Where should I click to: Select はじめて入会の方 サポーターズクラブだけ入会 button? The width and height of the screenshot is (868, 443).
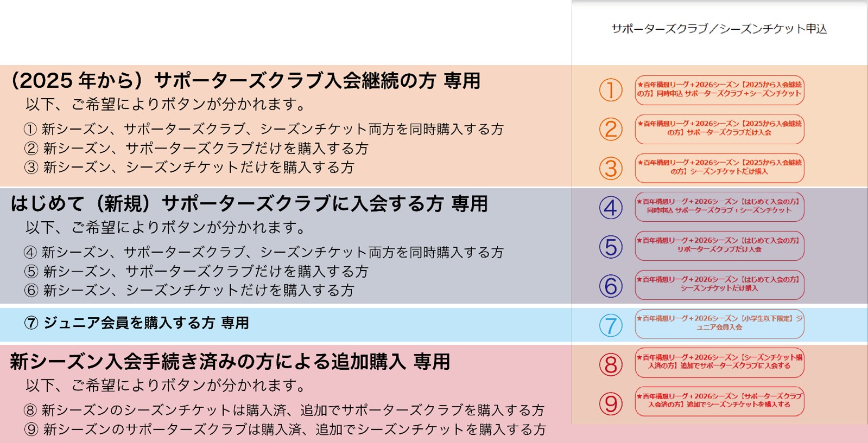[719, 246]
